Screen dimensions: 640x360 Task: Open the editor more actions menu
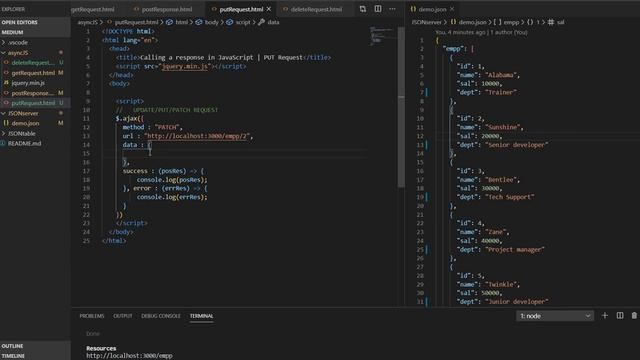tap(392, 9)
